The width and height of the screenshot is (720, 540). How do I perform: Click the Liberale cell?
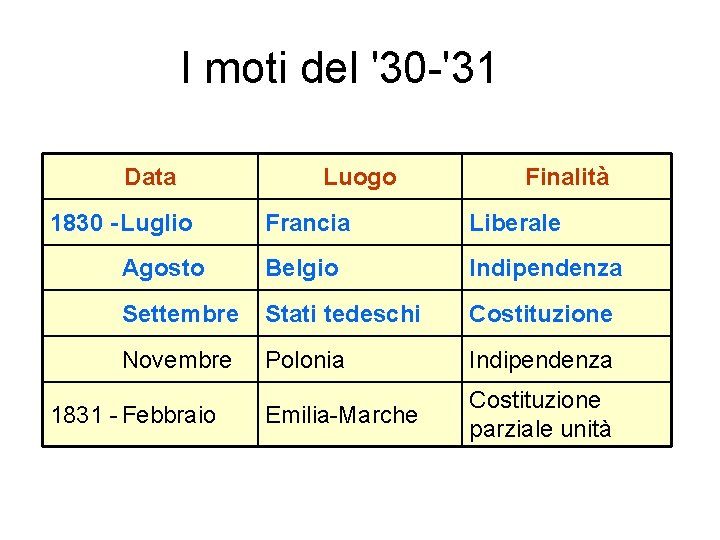[x=515, y=223]
